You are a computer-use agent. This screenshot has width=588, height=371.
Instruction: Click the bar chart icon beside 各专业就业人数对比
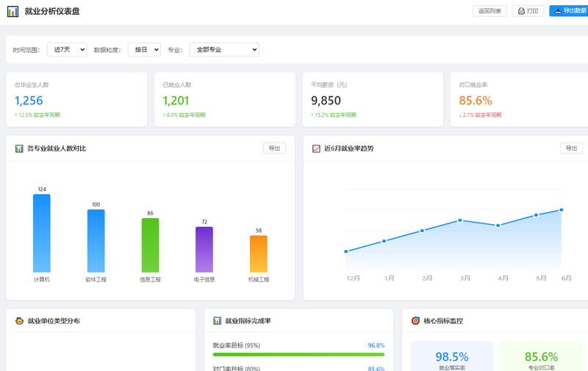point(19,149)
